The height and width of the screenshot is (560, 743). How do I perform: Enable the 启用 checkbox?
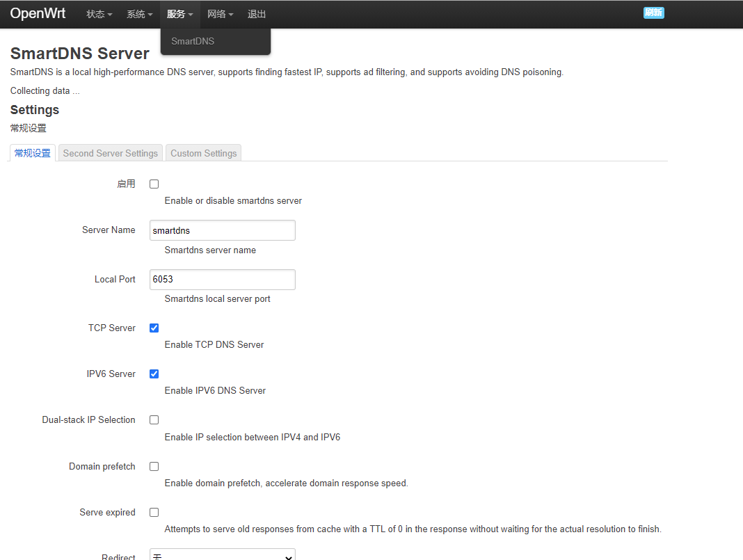coord(154,184)
